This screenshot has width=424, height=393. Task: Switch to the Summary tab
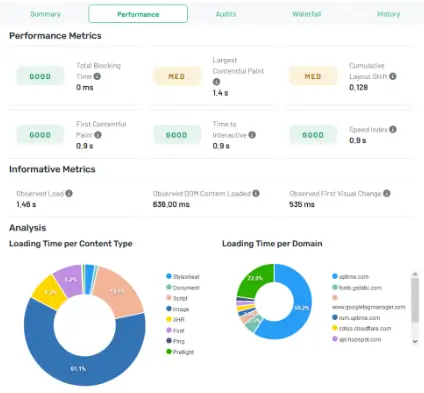(45, 14)
